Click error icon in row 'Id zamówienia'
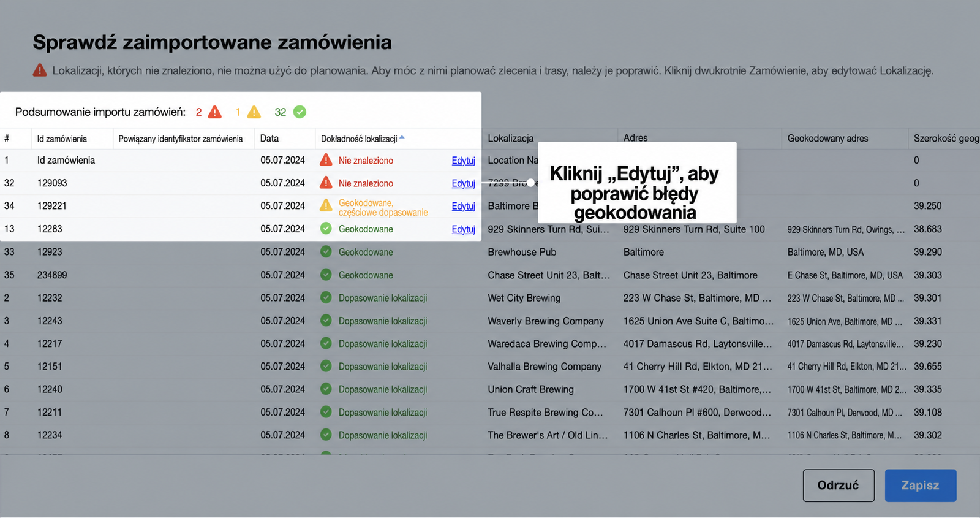Viewport: 980px width, 518px height. [326, 160]
